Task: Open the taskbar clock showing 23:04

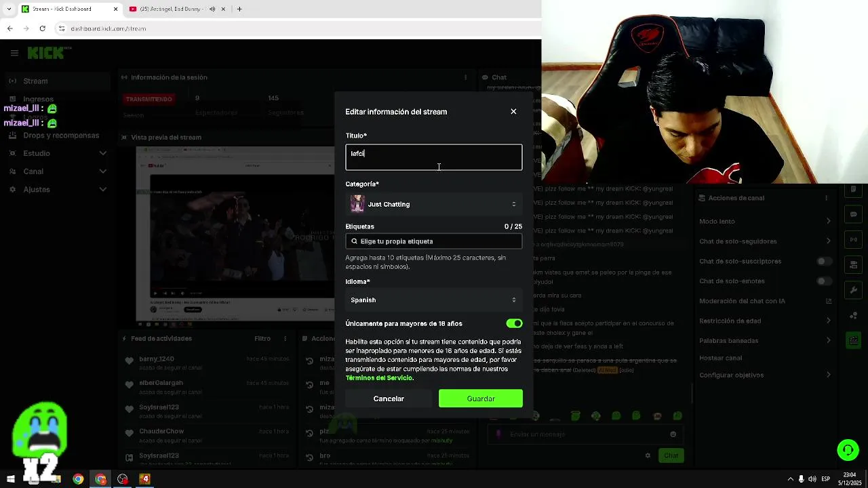Action: 850,479
